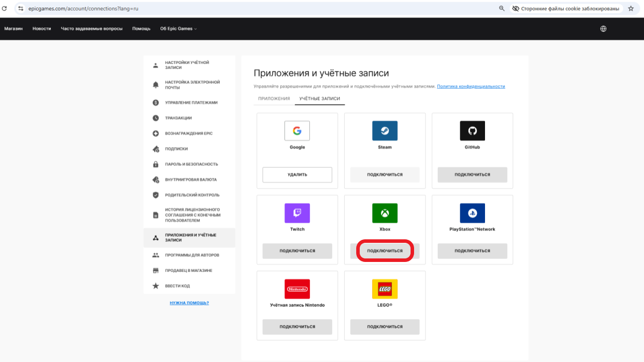The image size is (644, 362).
Task: Remove Google account with 'Удалить' button
Action: click(x=297, y=174)
